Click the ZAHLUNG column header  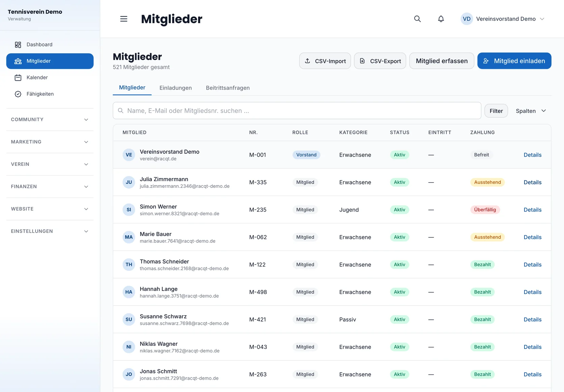coord(482,133)
